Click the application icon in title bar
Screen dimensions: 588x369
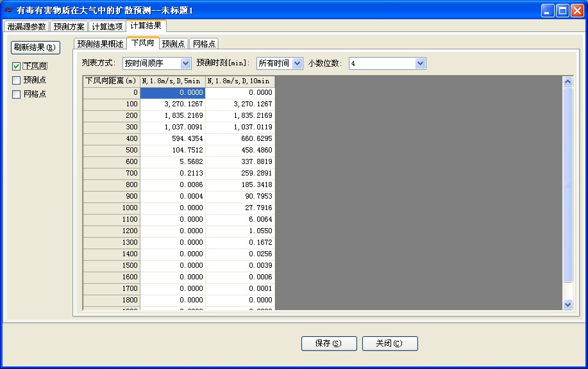8,10
